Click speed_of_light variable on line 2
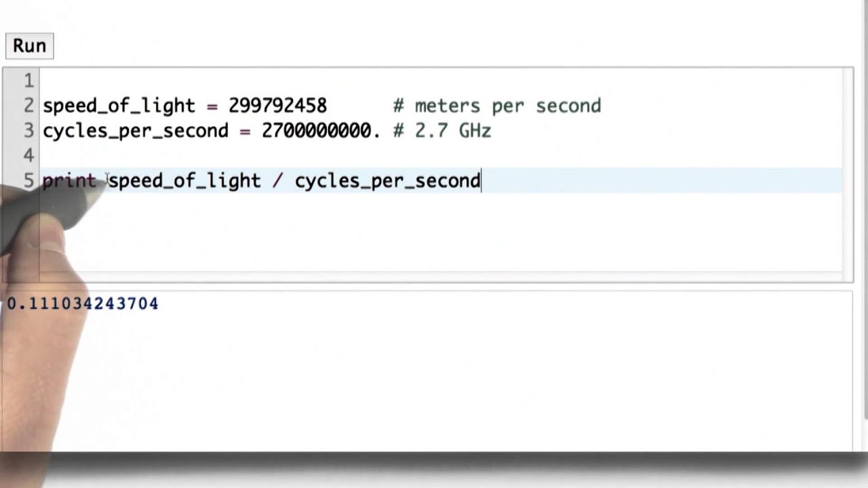Viewport: 868px width, 488px height. pos(119,106)
